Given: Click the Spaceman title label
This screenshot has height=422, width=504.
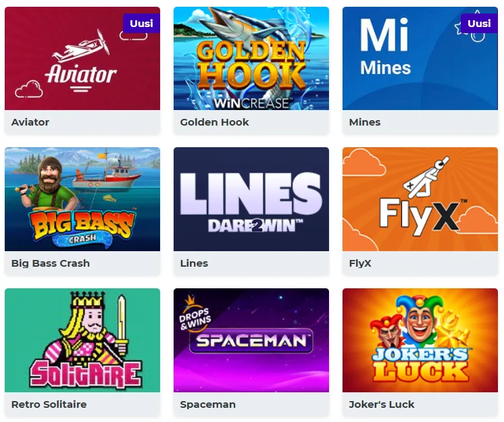Looking at the screenshot, I should coord(207,404).
